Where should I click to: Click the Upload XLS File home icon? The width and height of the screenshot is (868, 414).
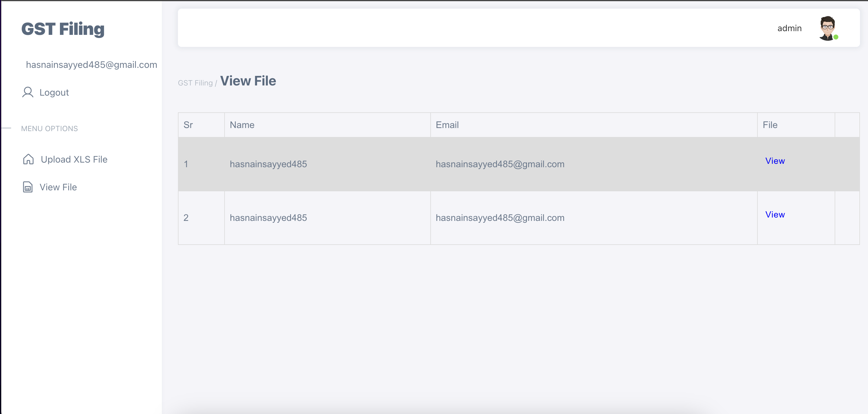point(28,159)
